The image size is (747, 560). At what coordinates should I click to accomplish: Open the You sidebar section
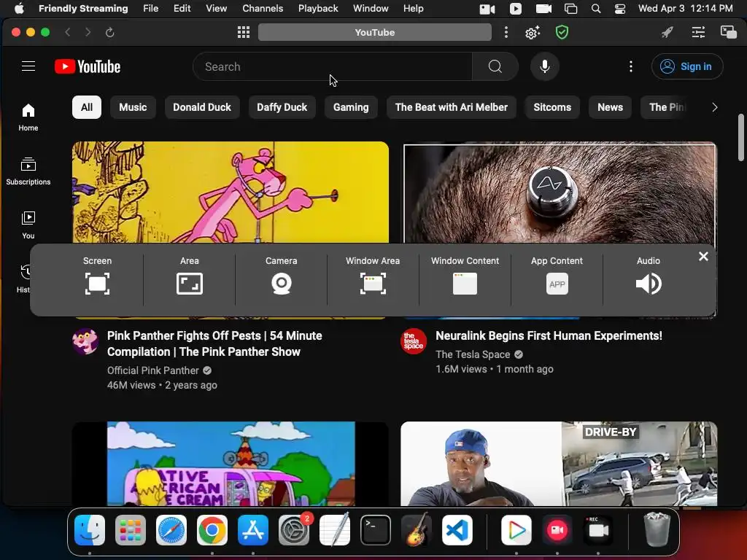pos(28,225)
